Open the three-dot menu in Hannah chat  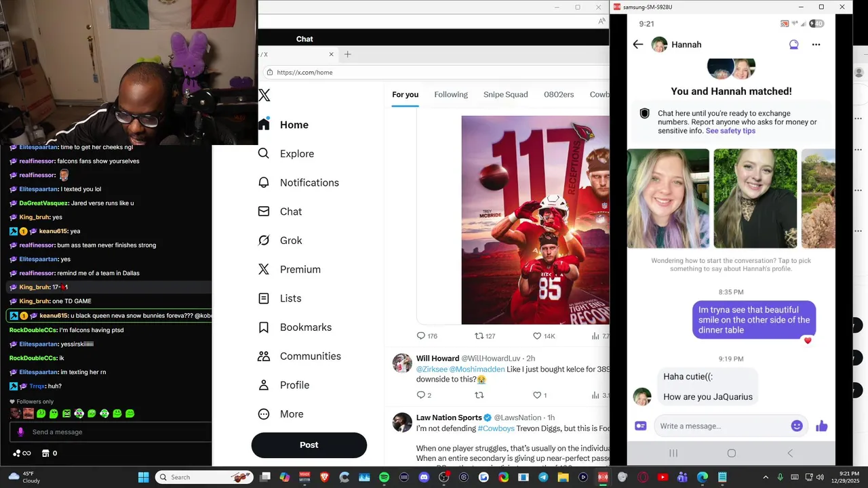pyautogui.click(x=816, y=45)
